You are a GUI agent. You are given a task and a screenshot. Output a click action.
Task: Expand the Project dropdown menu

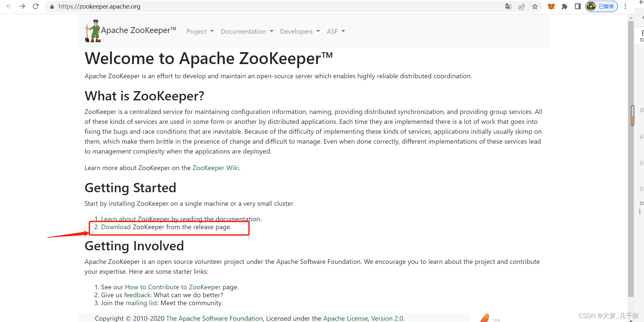(x=200, y=31)
